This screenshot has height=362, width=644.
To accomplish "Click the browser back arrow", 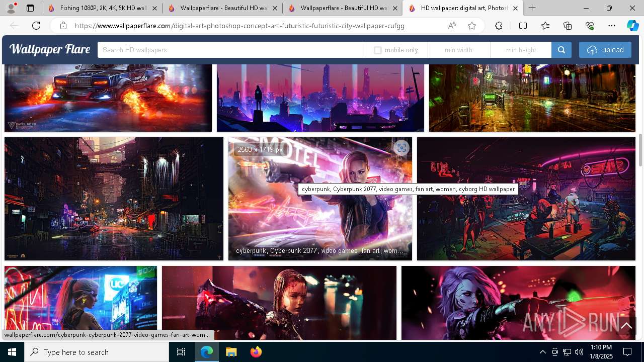I will pos(14,26).
